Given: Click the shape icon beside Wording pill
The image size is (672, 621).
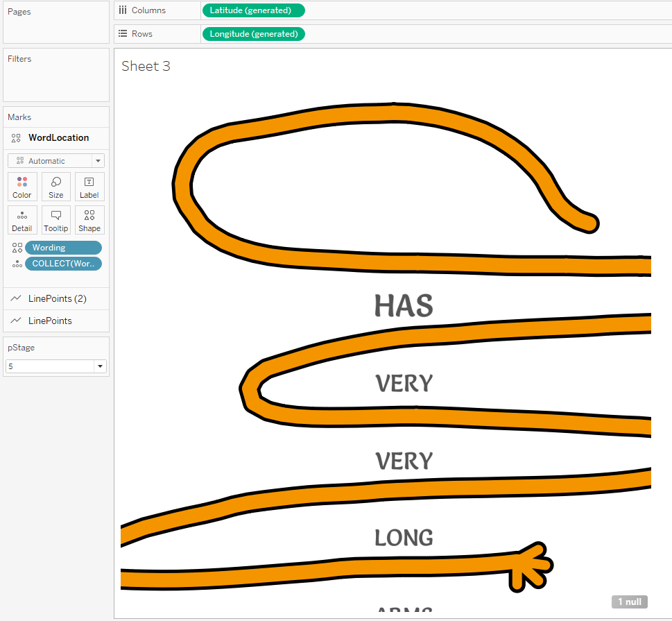Looking at the screenshot, I should (x=17, y=248).
